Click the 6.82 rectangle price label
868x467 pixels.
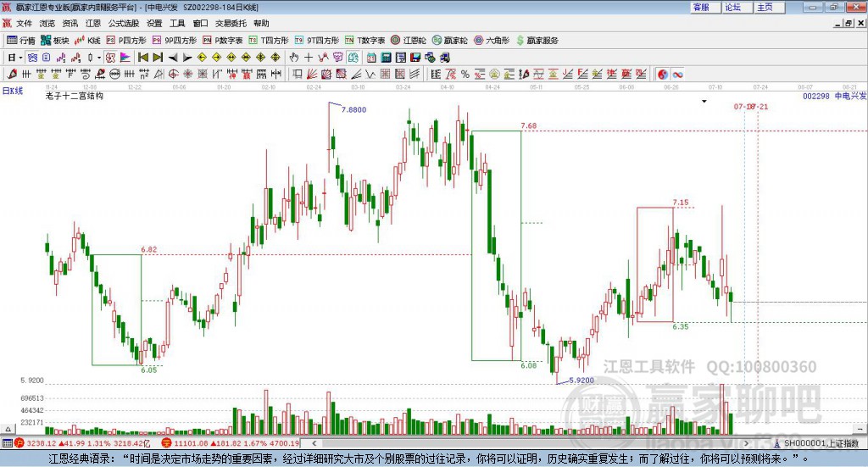pyautogui.click(x=149, y=249)
